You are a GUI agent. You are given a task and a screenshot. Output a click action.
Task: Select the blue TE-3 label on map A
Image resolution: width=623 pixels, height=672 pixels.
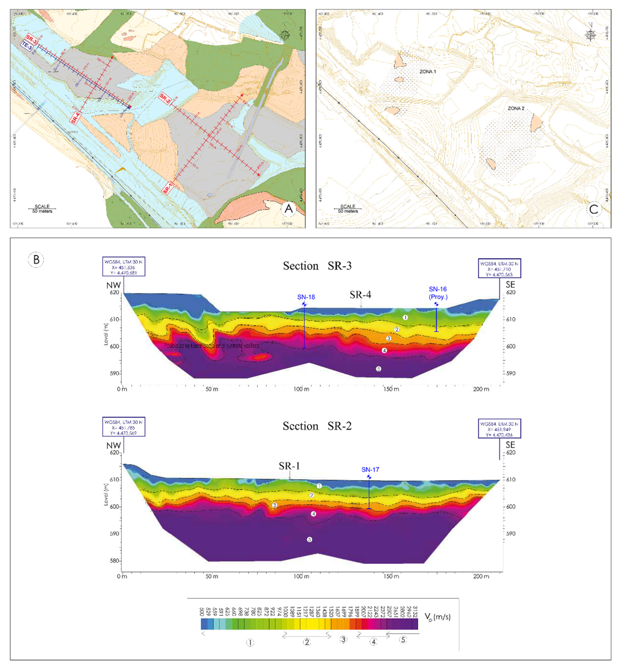pyautogui.click(x=27, y=46)
